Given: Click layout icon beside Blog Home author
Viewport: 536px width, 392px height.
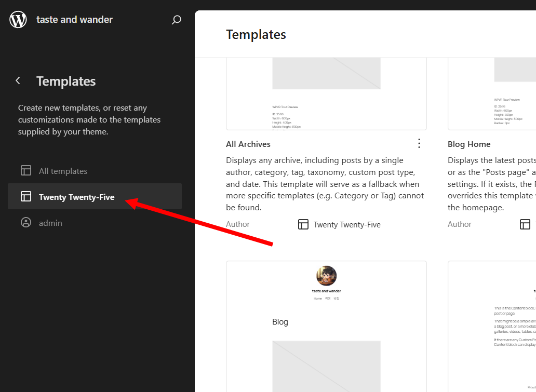Looking at the screenshot, I should point(525,224).
